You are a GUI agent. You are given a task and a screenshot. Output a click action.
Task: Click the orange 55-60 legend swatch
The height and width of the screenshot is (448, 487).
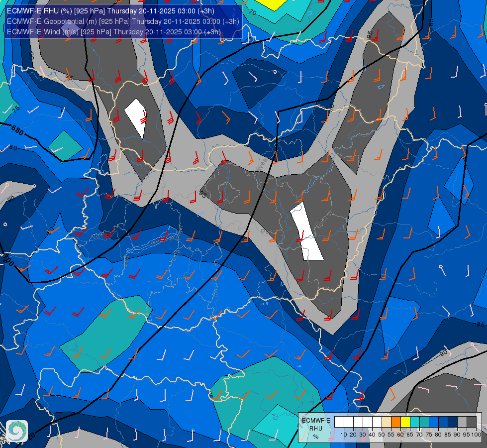[395, 422]
